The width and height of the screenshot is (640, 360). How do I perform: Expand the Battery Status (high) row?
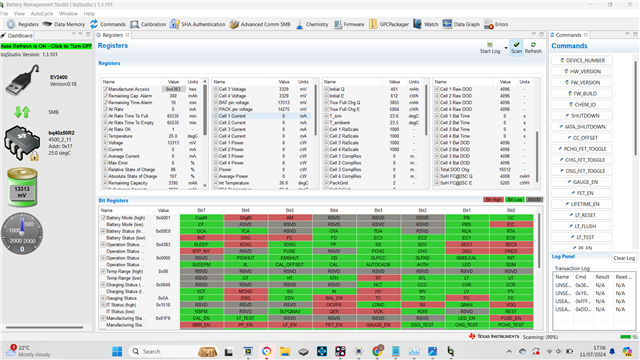(x=103, y=231)
